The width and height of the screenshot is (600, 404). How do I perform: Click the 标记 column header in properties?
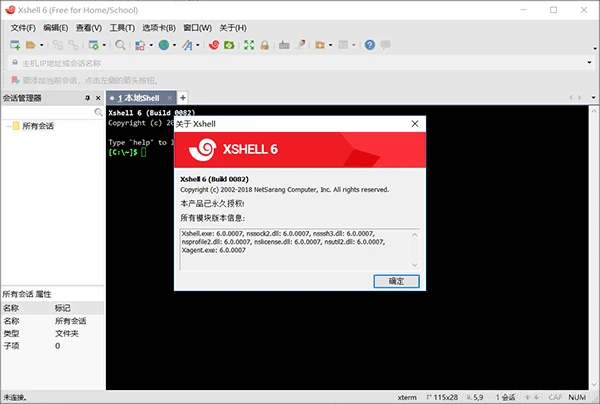pyautogui.click(x=78, y=308)
